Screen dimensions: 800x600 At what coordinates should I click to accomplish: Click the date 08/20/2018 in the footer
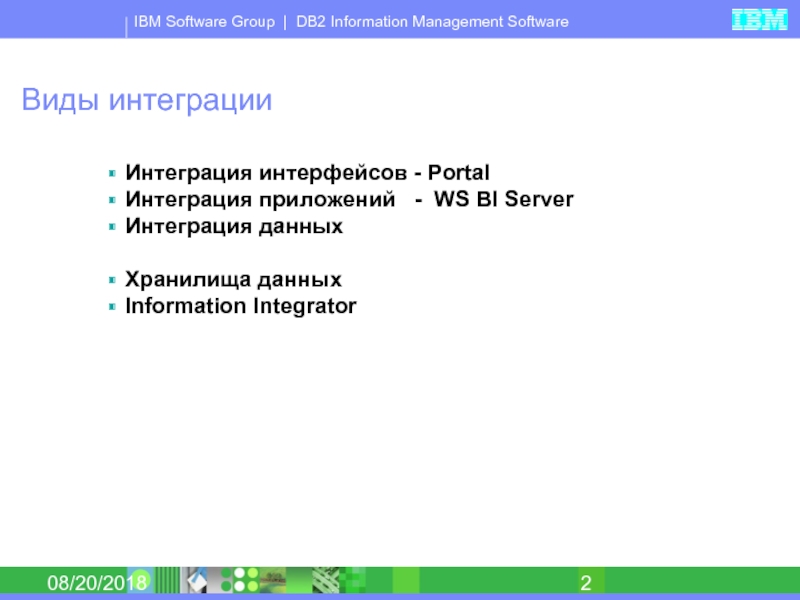pos(97,583)
